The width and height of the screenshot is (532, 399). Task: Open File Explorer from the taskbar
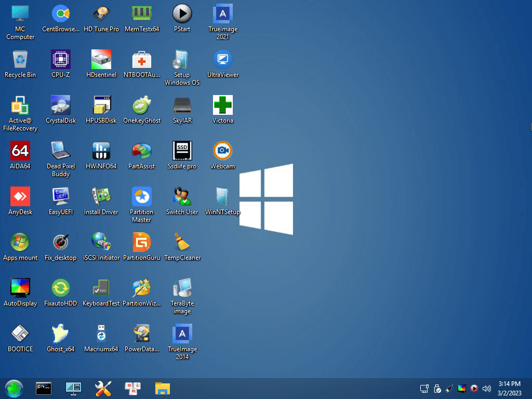[x=163, y=389]
